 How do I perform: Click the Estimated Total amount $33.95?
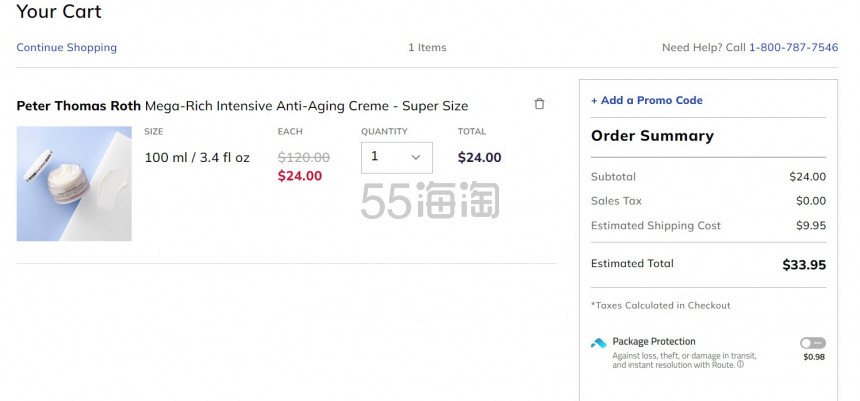(804, 265)
